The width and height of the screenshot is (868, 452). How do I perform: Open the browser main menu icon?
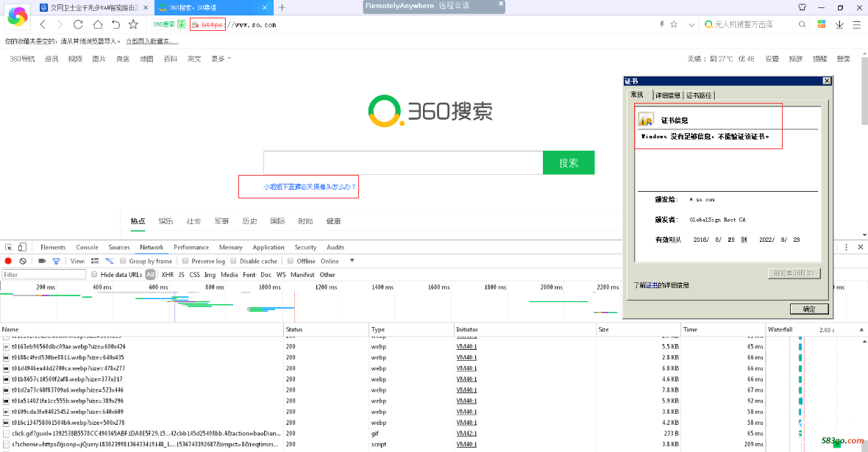point(857,24)
